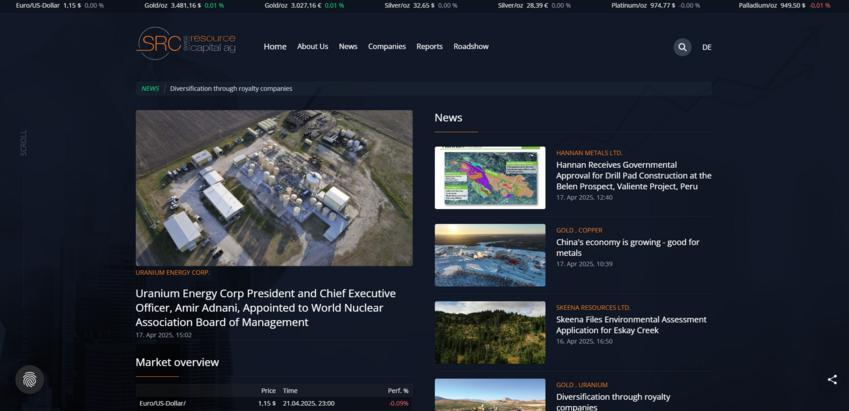849x411 pixels.
Task: Open the Home menu item
Action: click(x=275, y=47)
